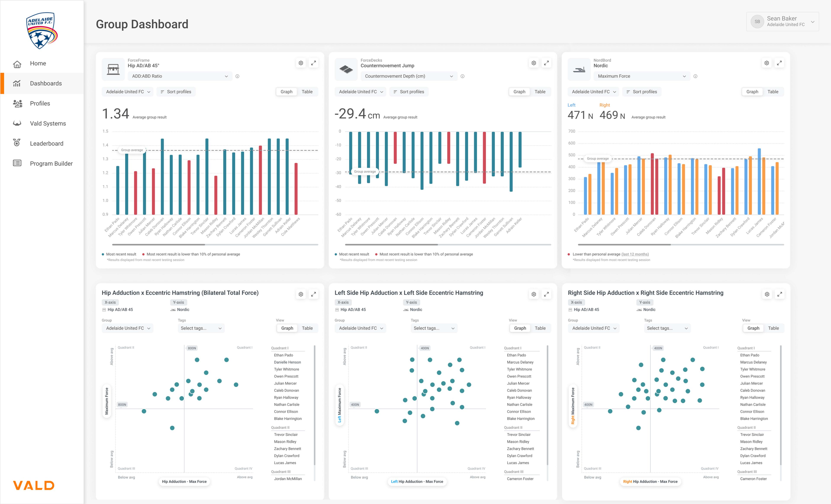Switch Left Side Hip Adduction card to Table
Screen dimensions: 831x504
click(540, 328)
